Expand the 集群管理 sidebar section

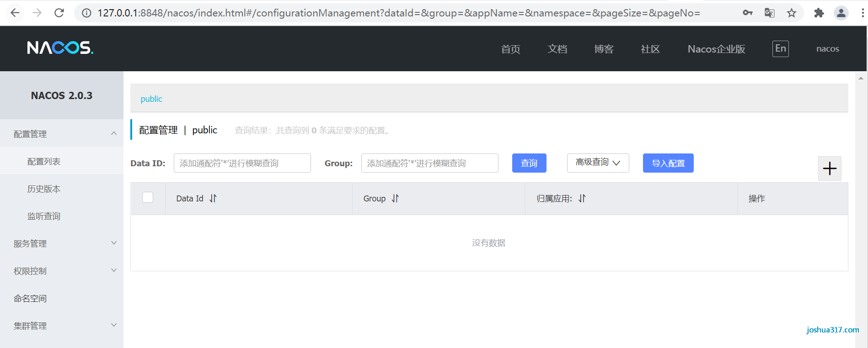click(x=62, y=325)
